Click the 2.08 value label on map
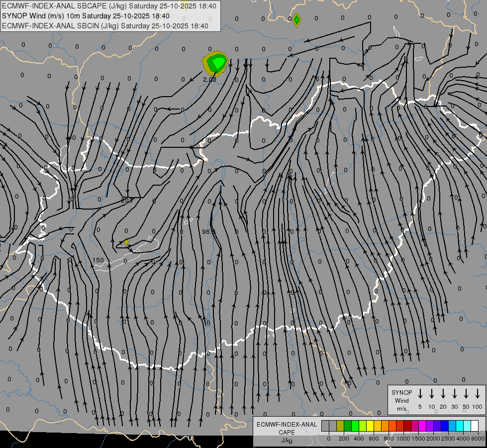Screen dimensions: 487x448 tap(209, 80)
